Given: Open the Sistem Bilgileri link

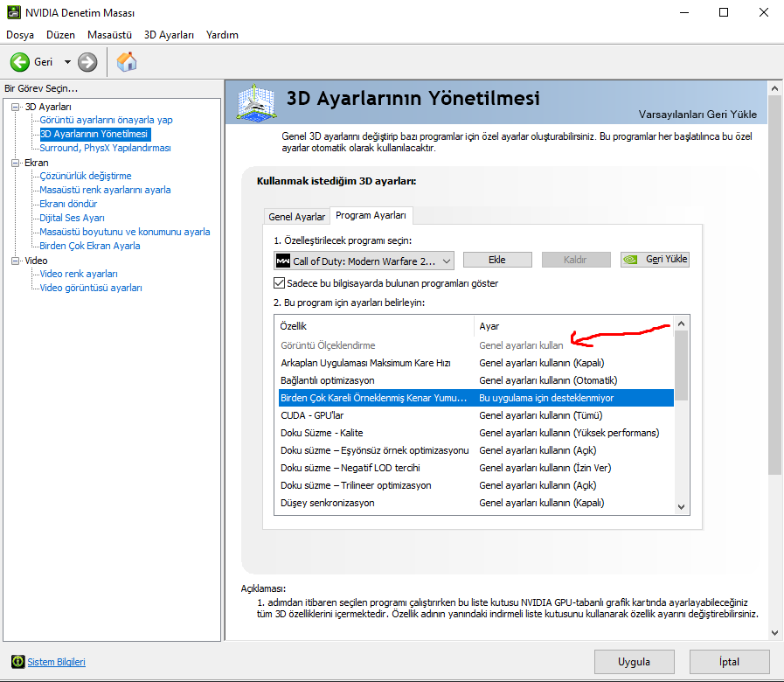Looking at the screenshot, I should (56, 662).
